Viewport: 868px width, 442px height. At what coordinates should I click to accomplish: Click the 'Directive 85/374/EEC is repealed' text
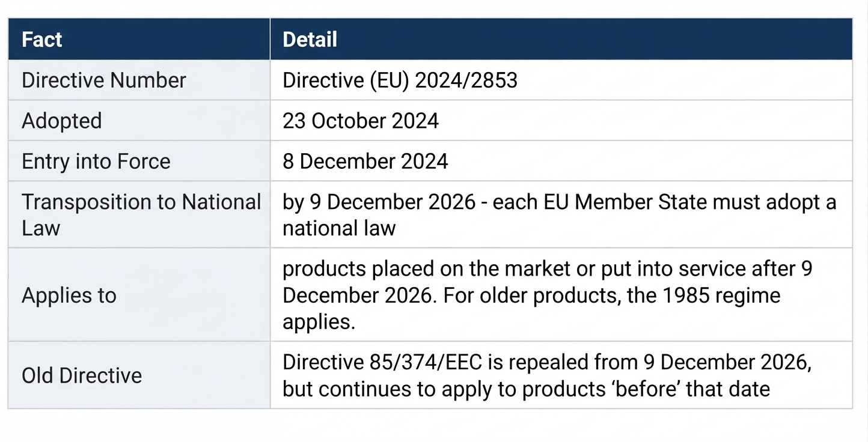[438, 363]
